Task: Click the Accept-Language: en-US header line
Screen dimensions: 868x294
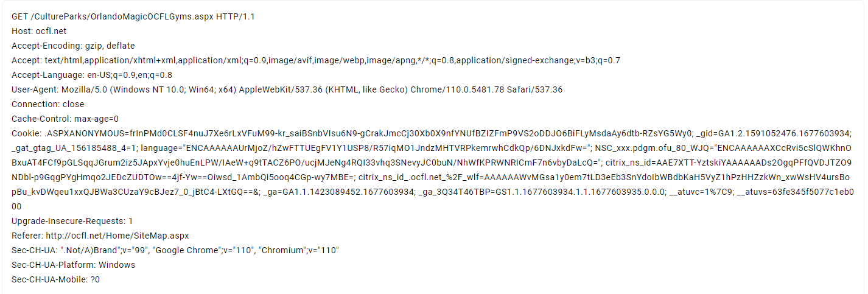Action: 92,75
